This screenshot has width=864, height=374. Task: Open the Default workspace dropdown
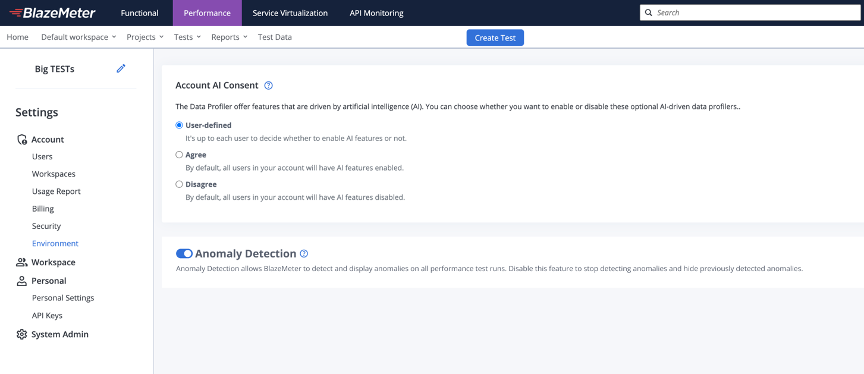pyautogui.click(x=78, y=37)
